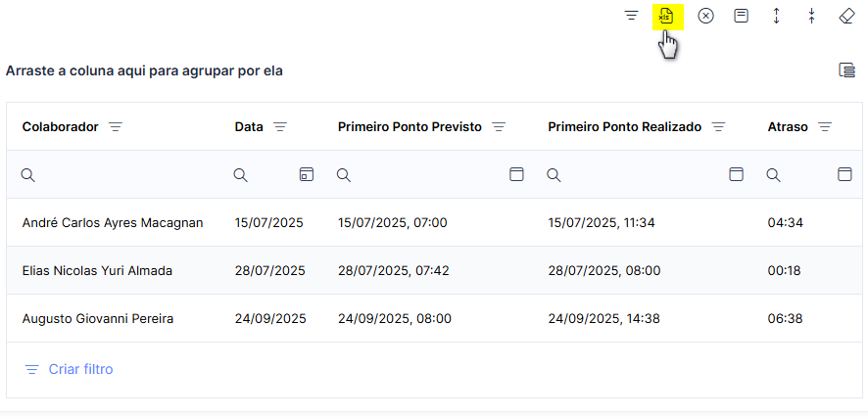
Task: Open the filter icon in top toolbar
Action: [x=631, y=16]
